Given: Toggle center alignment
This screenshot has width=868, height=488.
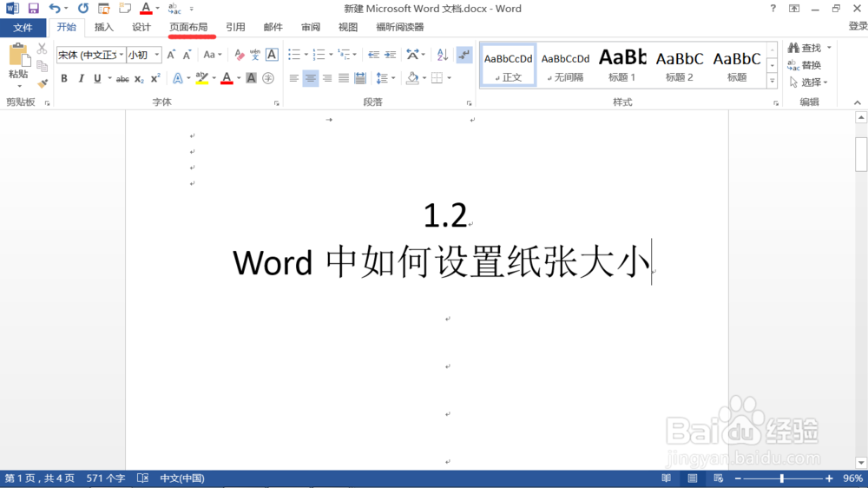Looking at the screenshot, I should [311, 78].
